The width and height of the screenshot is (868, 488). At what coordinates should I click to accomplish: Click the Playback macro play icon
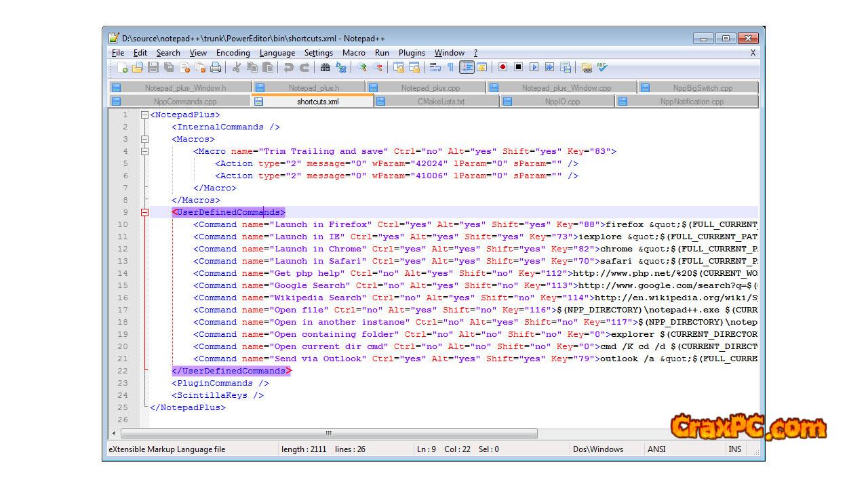(534, 67)
